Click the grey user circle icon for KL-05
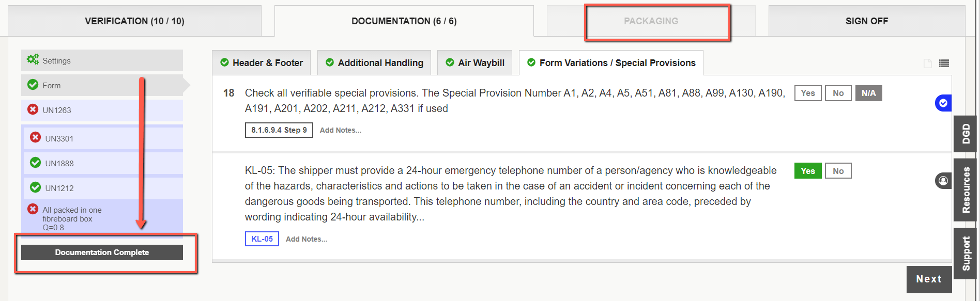 pyautogui.click(x=943, y=180)
